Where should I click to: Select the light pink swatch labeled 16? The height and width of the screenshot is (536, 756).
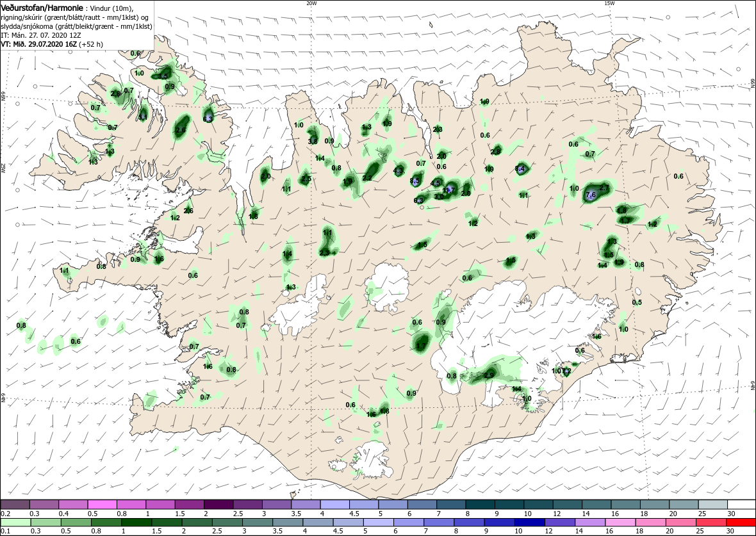click(620, 523)
